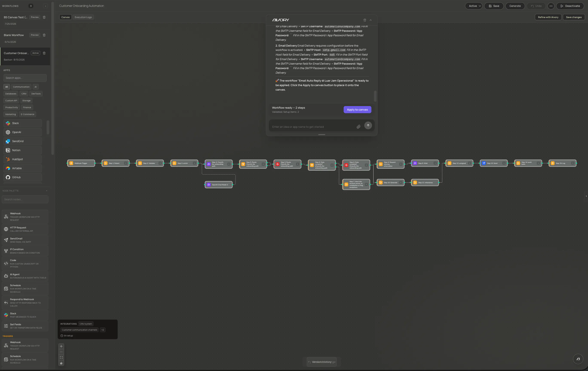The image size is (588, 371).
Task: Attach a file using the paperclip icon
Action: point(358,127)
